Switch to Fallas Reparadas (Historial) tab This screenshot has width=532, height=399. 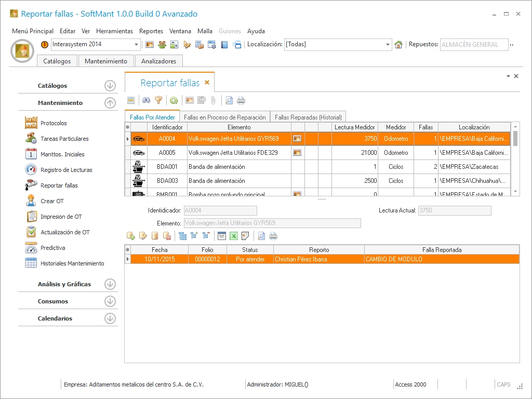(308, 117)
